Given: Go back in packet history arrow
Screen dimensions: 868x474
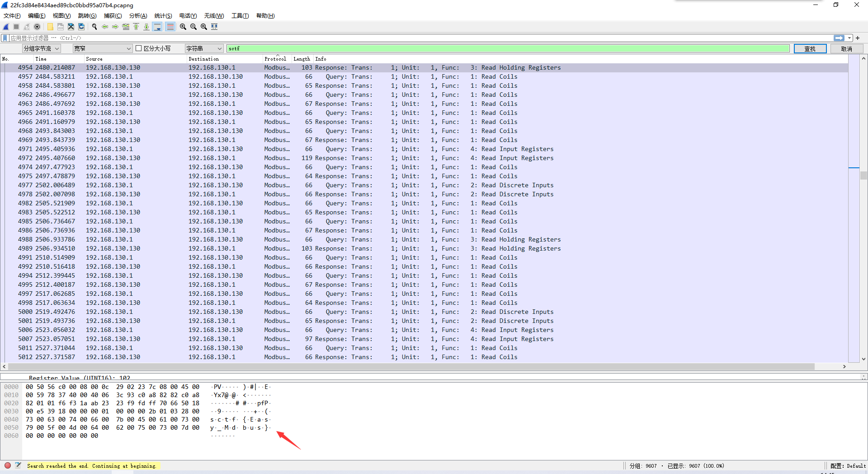Looking at the screenshot, I should pyautogui.click(x=105, y=27).
